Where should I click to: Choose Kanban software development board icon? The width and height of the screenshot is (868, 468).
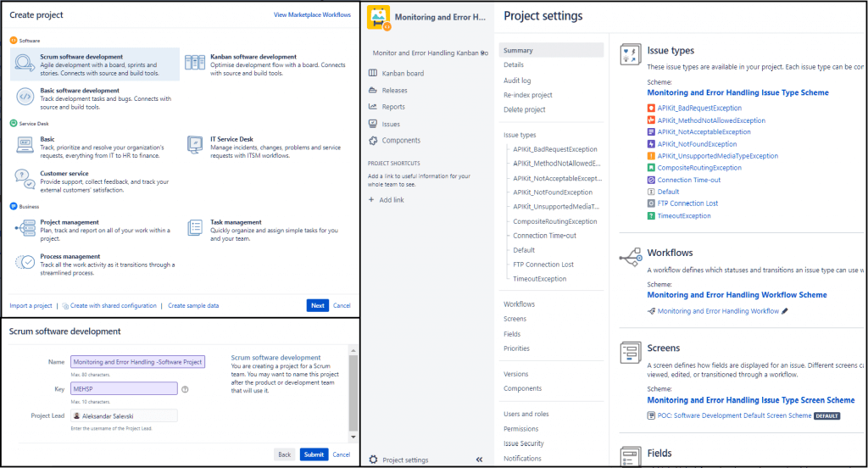coord(195,63)
